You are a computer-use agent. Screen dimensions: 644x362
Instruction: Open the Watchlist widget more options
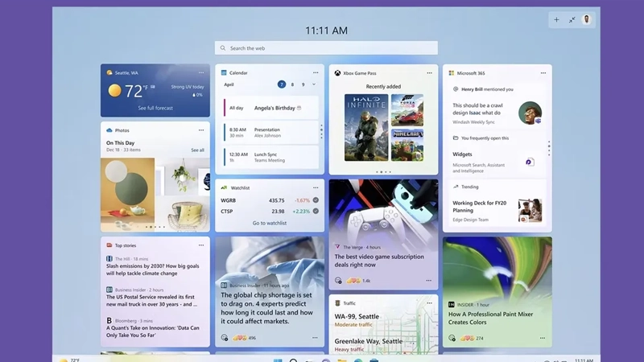(x=316, y=187)
